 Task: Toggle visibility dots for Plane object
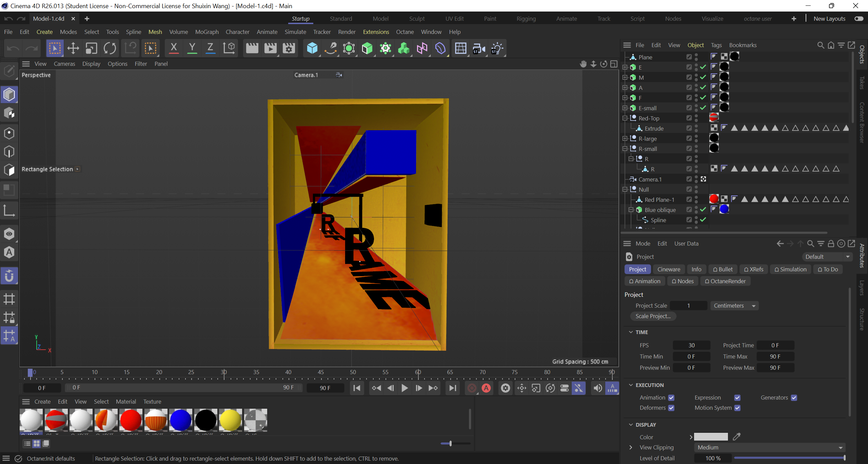696,57
